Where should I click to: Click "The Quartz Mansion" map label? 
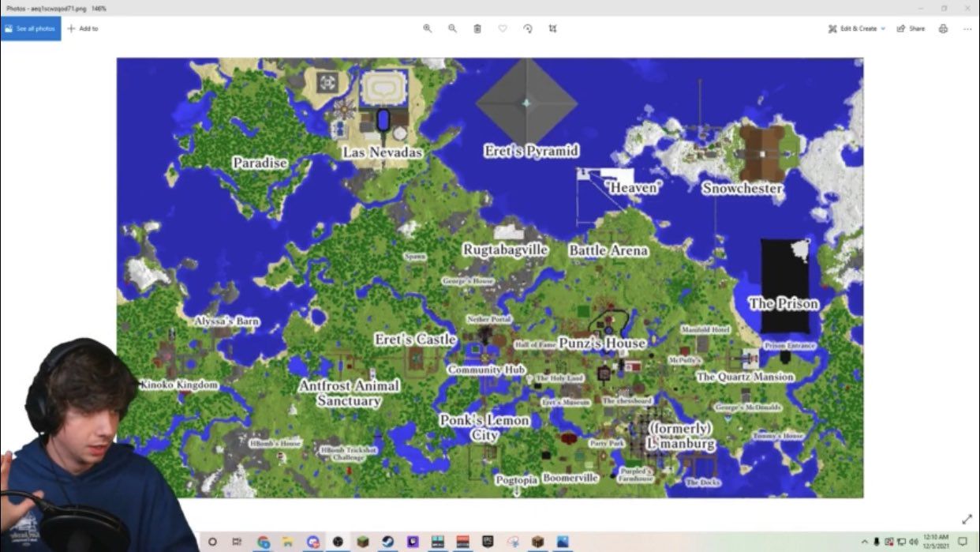[745, 377]
